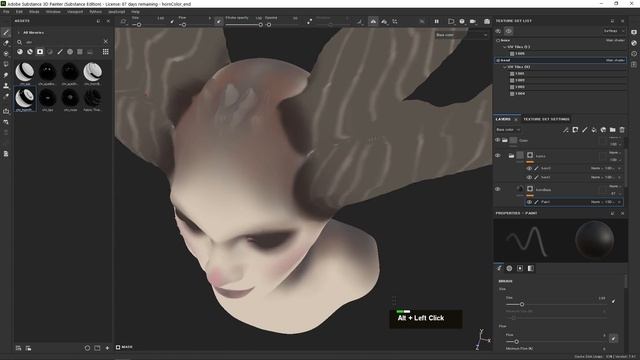640x360 pixels.
Task: Select the Paint brush tool
Action: pyautogui.click(x=6, y=32)
